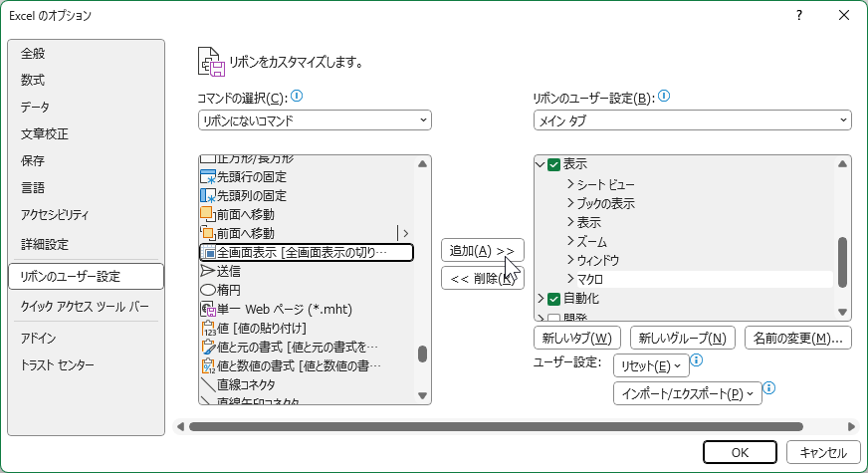Enable the 開発 tab checkbox
Image resolution: width=868 pixels, height=473 pixels.
click(554, 317)
